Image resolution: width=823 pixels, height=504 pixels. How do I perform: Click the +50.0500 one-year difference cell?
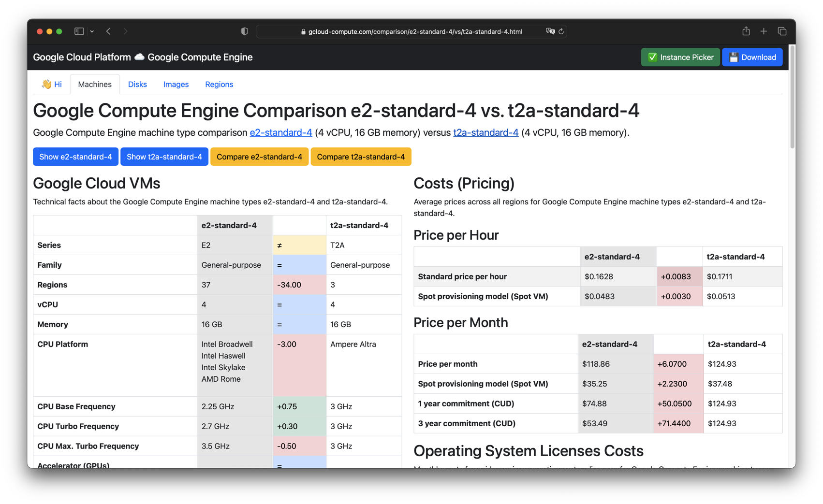tap(678, 403)
